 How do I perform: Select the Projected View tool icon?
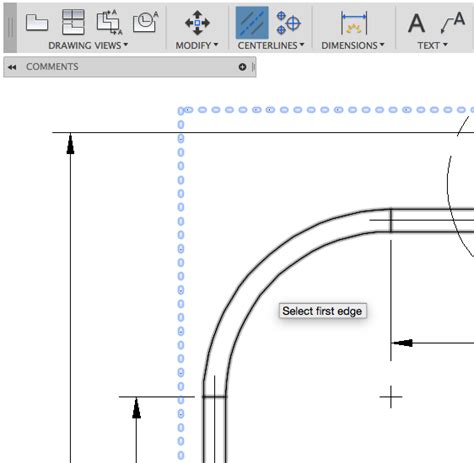[73, 22]
